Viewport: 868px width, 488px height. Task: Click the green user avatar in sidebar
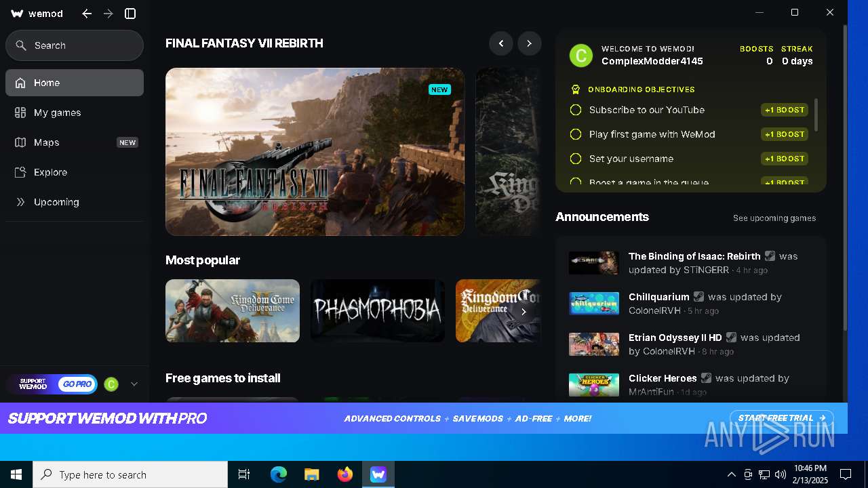pos(111,384)
